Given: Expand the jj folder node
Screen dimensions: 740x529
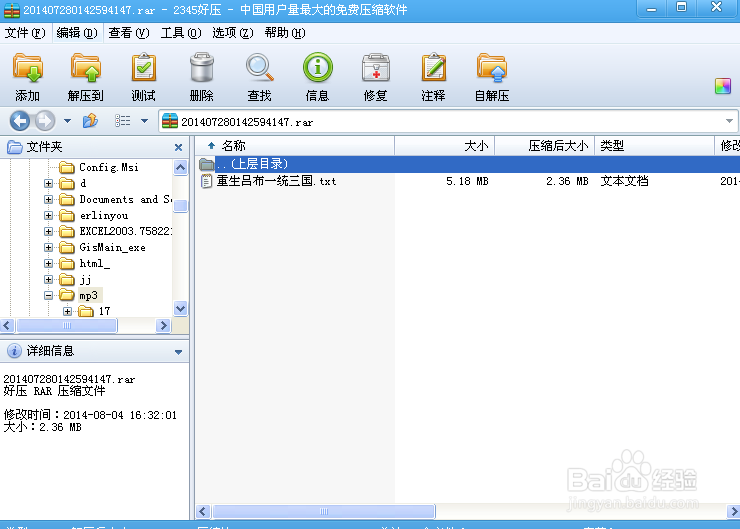Looking at the screenshot, I should (48, 279).
